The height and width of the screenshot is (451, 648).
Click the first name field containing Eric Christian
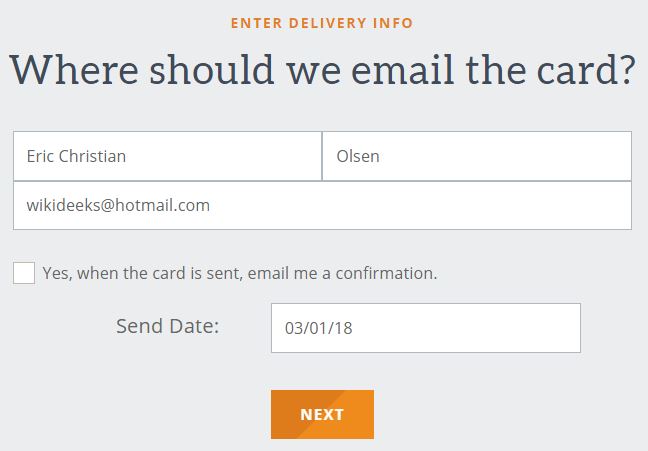[167, 156]
